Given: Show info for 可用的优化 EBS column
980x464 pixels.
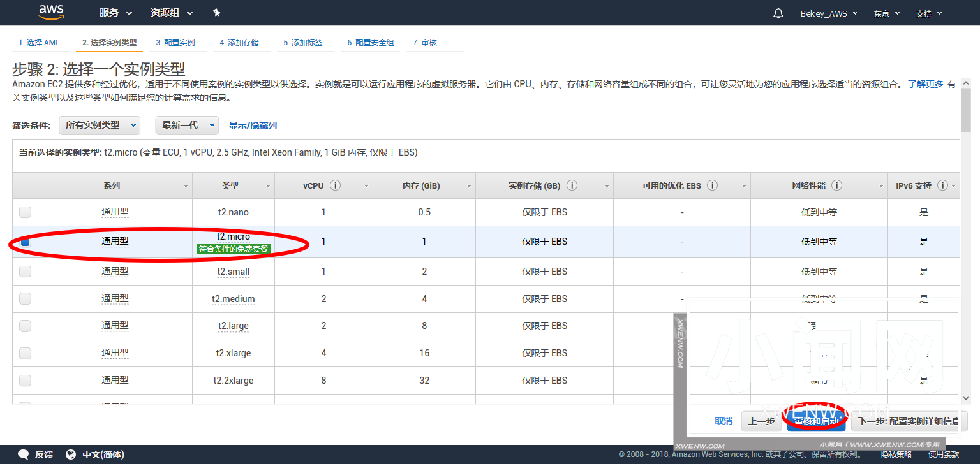Looking at the screenshot, I should coord(712,185).
